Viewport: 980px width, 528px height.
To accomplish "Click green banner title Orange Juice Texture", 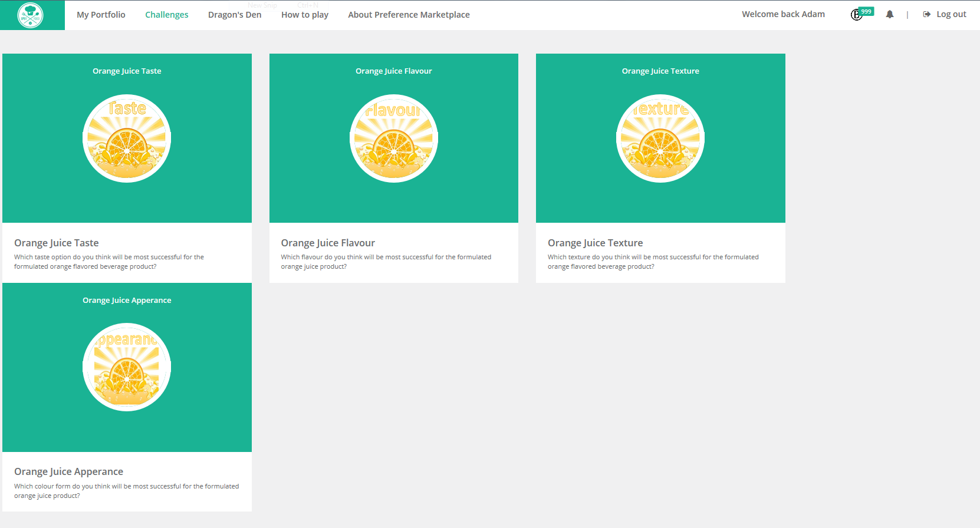I will [660, 71].
